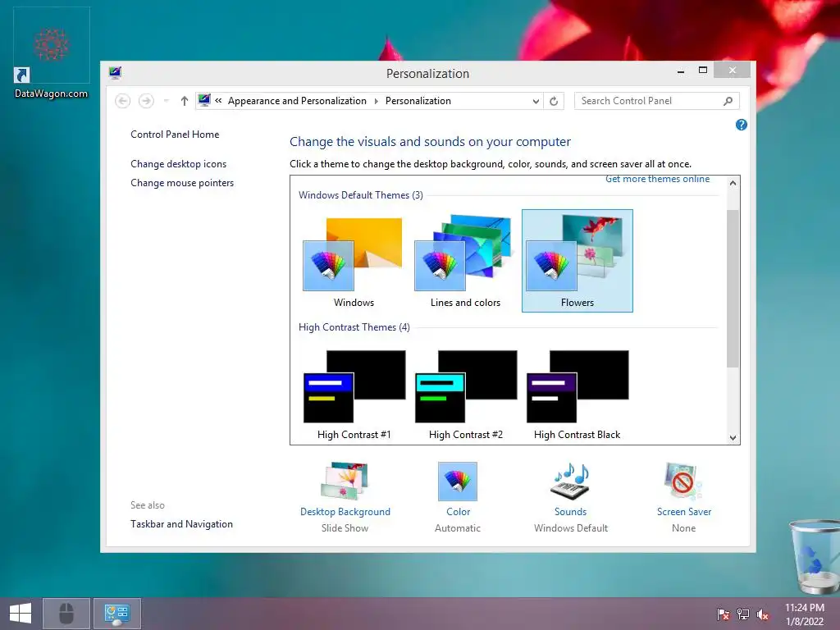Open the recent locations dropdown arrow
Image resolution: width=840 pixels, height=630 pixels.
click(x=166, y=101)
